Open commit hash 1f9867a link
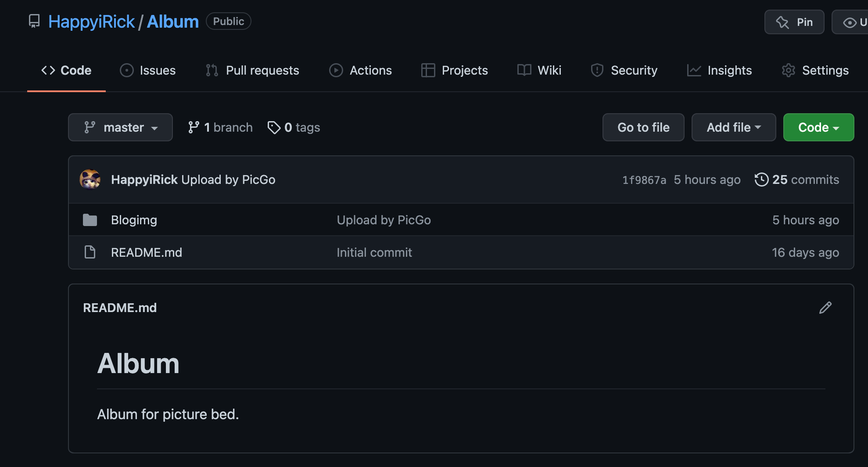The height and width of the screenshot is (467, 868). point(644,180)
